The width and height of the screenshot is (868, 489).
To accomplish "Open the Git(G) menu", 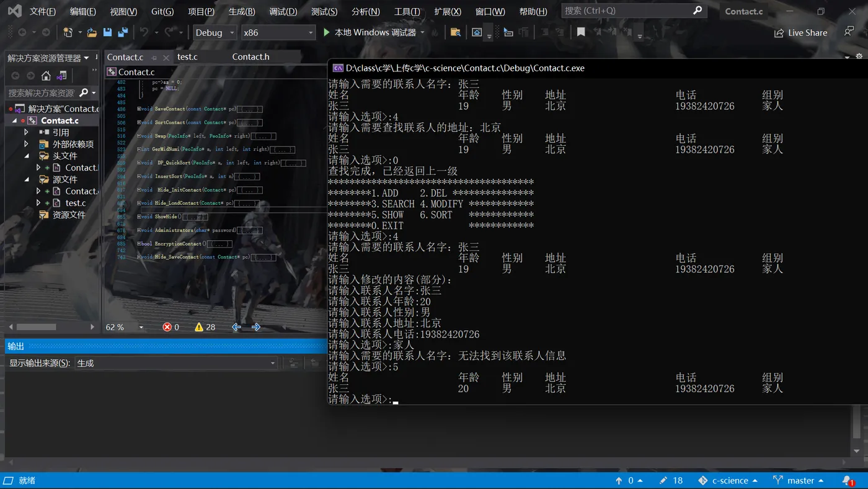I will pyautogui.click(x=162, y=11).
